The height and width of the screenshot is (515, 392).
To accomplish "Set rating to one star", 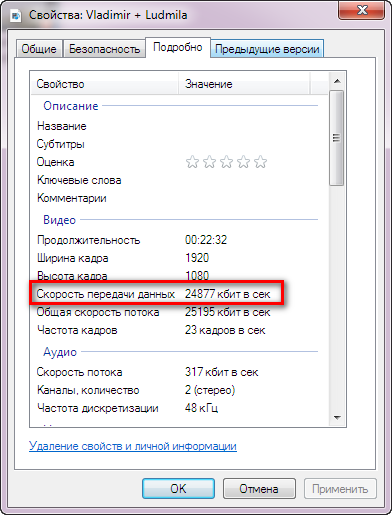I will pos(192,162).
